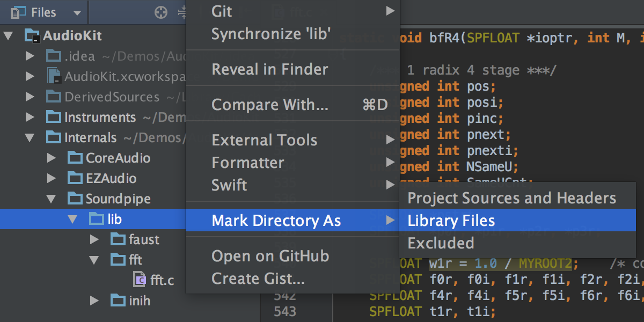
Task: Click the faust folder icon
Action: pos(118,239)
